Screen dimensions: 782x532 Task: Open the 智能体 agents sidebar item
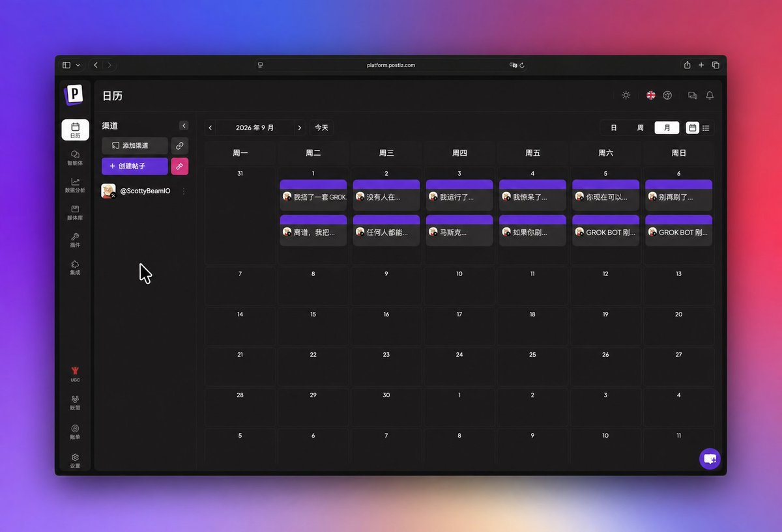click(75, 158)
